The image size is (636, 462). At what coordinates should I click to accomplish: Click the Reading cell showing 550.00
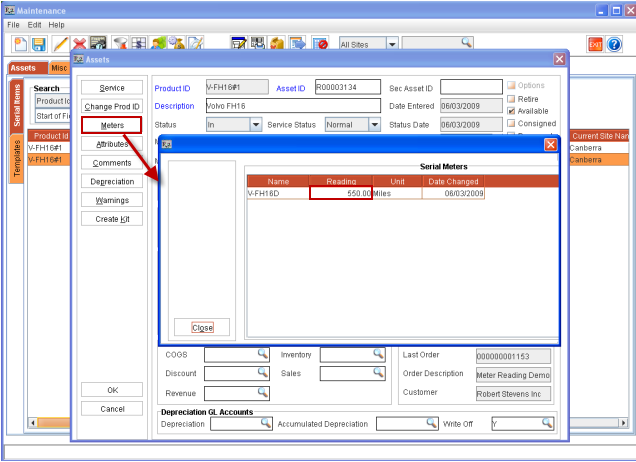[341, 193]
